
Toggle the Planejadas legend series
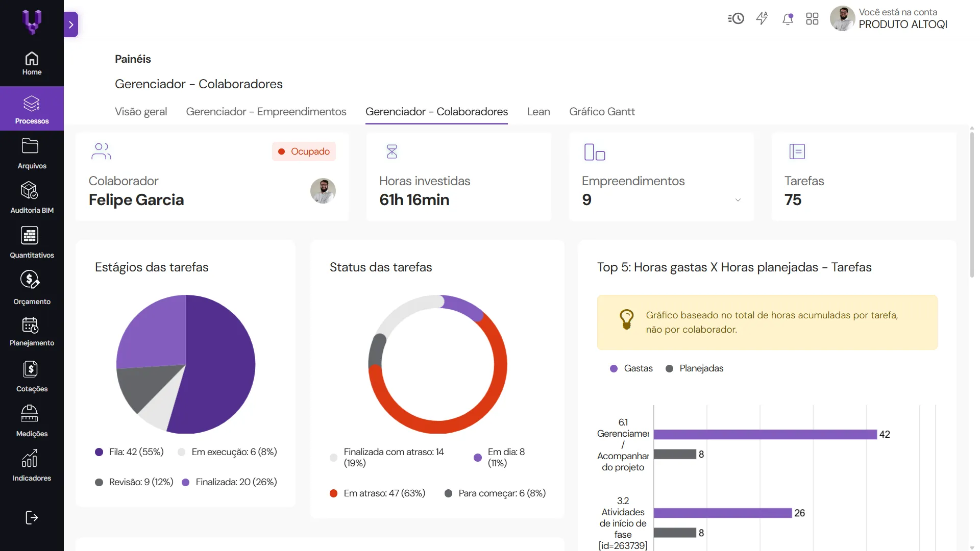694,368
